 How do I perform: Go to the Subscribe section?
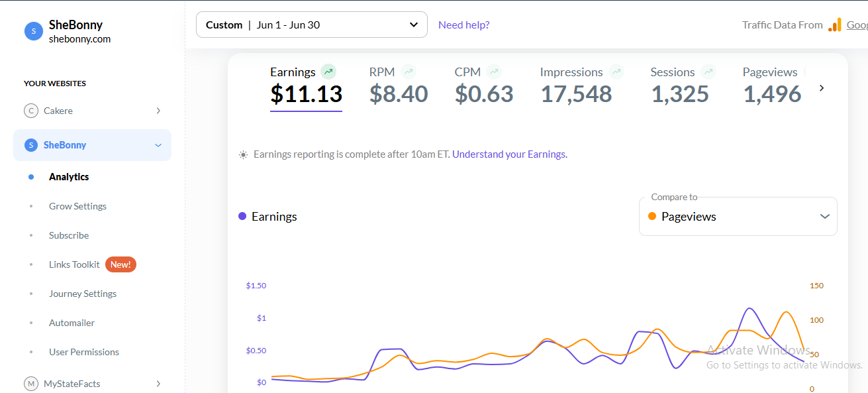[69, 235]
